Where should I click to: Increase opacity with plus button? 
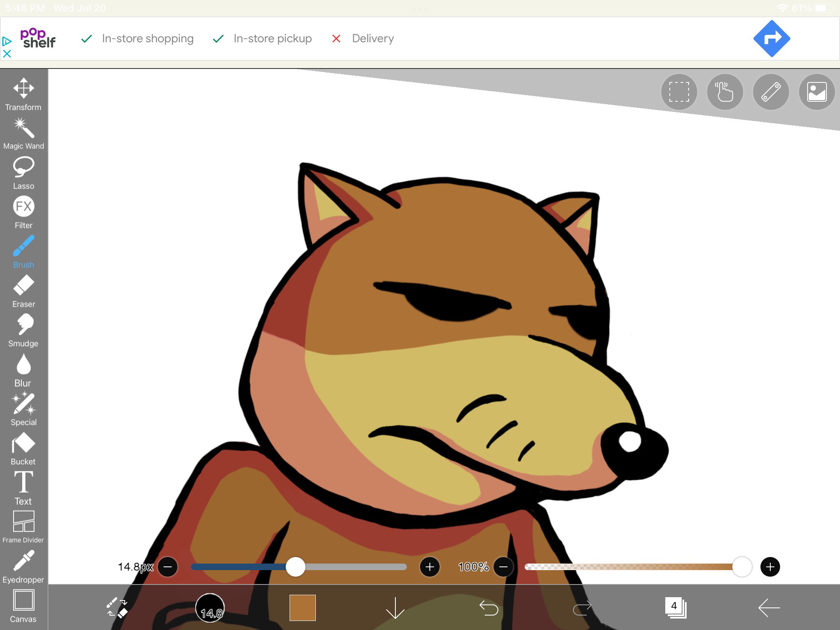770,567
